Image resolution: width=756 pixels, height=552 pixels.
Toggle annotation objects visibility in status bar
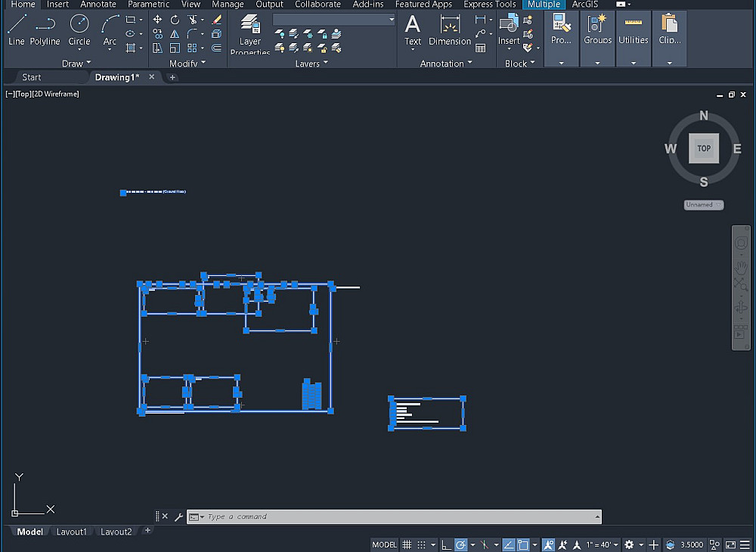tap(548, 544)
